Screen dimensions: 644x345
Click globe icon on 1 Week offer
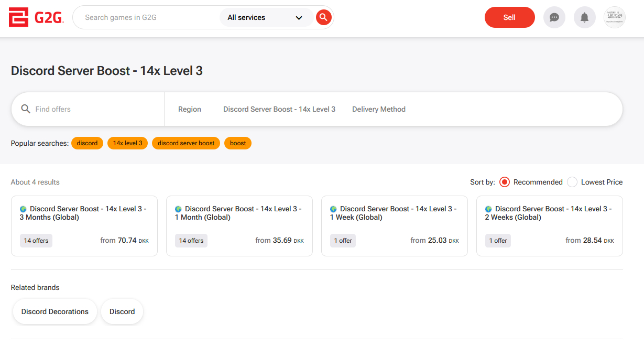tap(333, 209)
